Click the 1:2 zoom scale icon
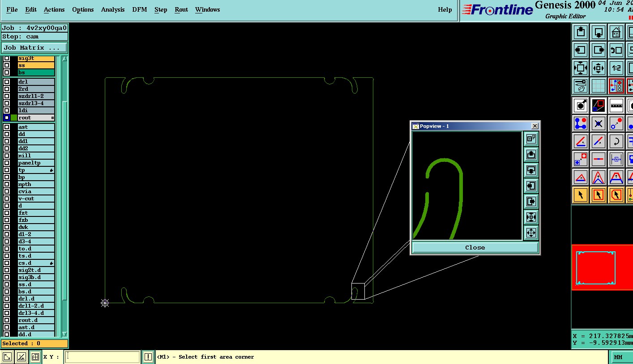 tap(616, 68)
